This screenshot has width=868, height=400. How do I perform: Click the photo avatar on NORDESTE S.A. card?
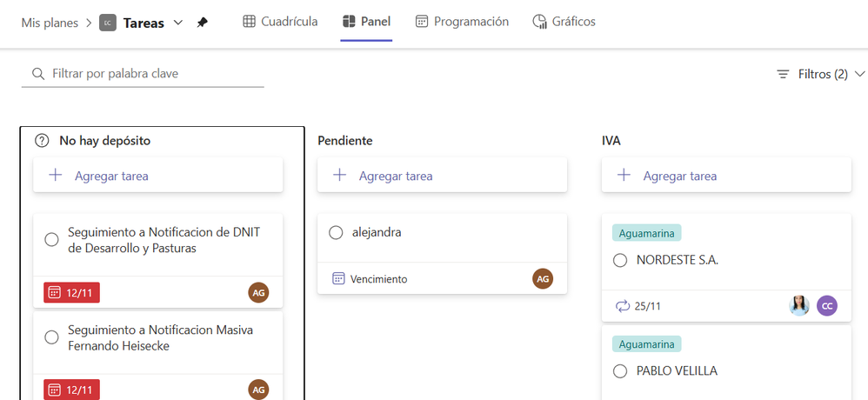(x=799, y=306)
